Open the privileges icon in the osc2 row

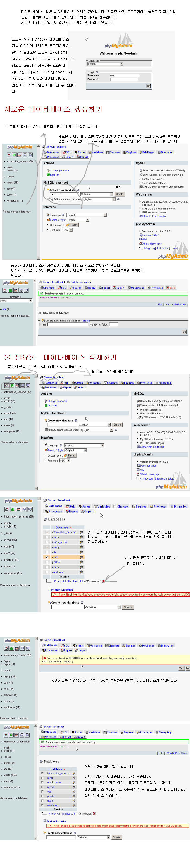(81, 557)
